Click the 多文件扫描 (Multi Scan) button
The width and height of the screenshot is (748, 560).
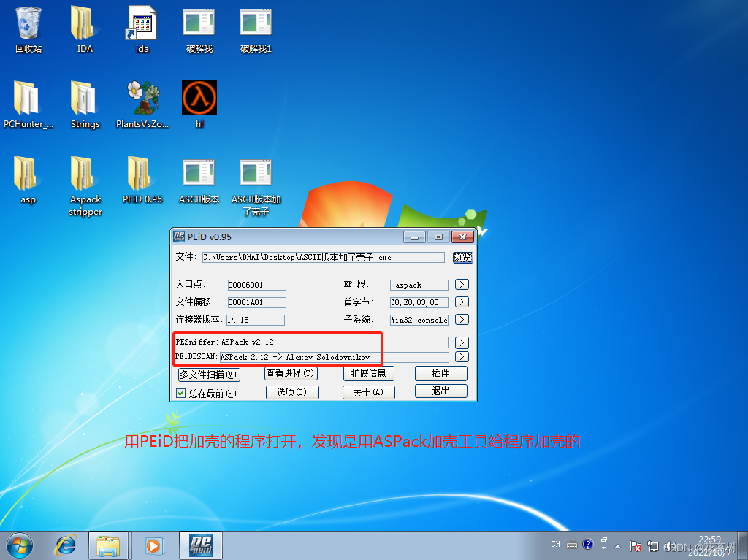tap(209, 375)
